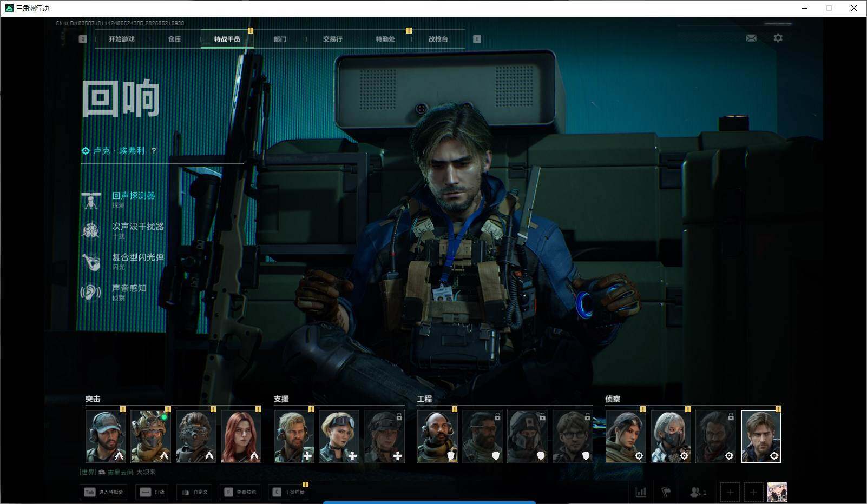Select the locked masked 工程 operator
The height and width of the screenshot is (504, 867).
point(527,436)
